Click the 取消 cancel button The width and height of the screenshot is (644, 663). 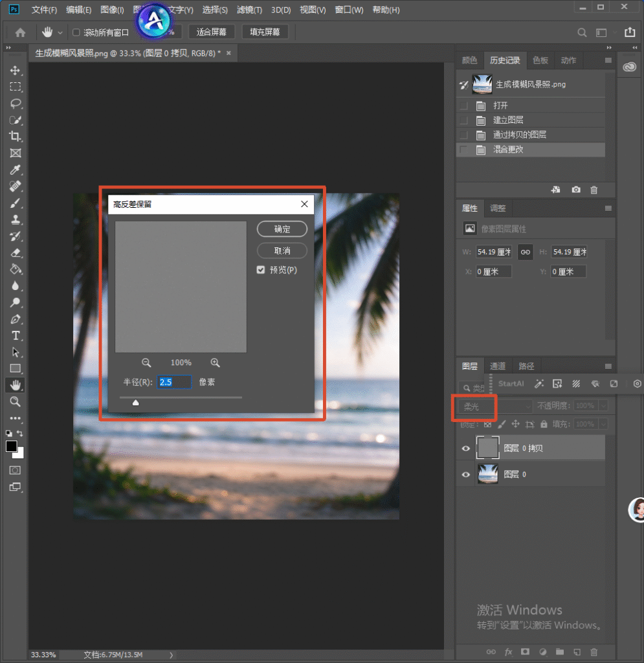pos(282,251)
